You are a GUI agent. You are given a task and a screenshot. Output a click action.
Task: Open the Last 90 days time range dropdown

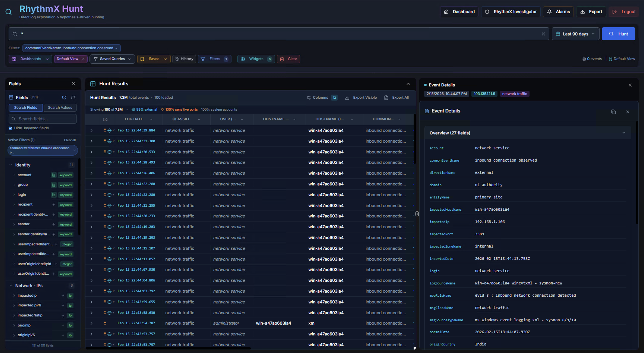(575, 34)
